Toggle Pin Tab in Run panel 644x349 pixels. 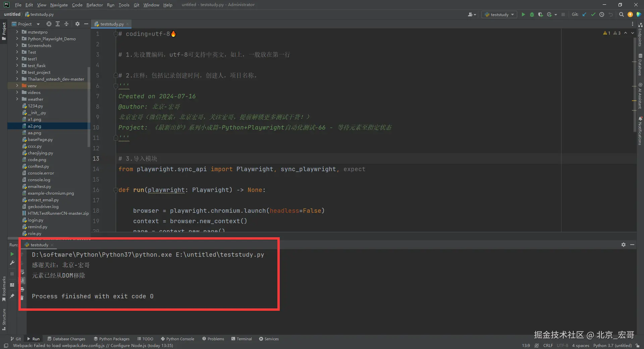(12, 296)
